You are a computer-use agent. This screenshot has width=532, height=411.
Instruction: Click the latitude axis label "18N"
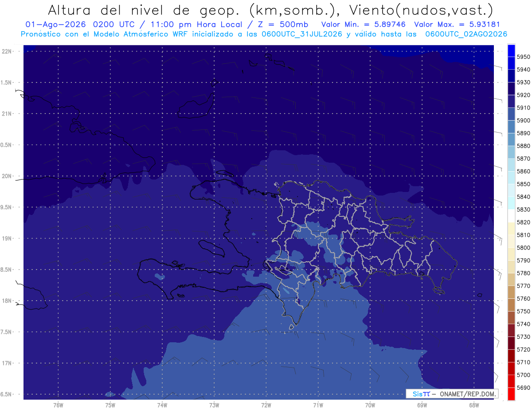(7, 301)
